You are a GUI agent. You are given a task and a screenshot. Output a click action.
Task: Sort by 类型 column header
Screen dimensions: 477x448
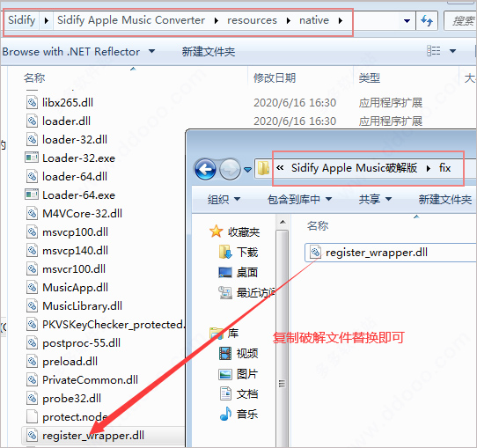point(370,77)
